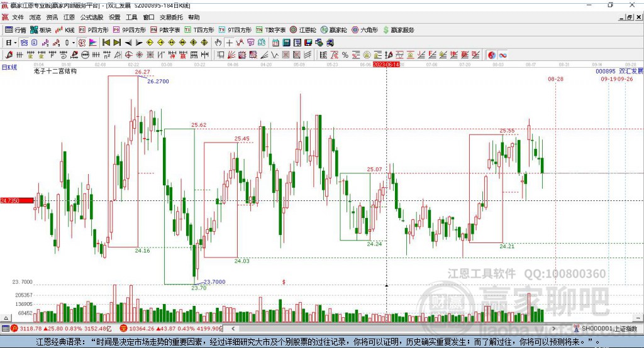644x348 pixels.
Task: Open the P四方形 tool
Action: pos(94,30)
